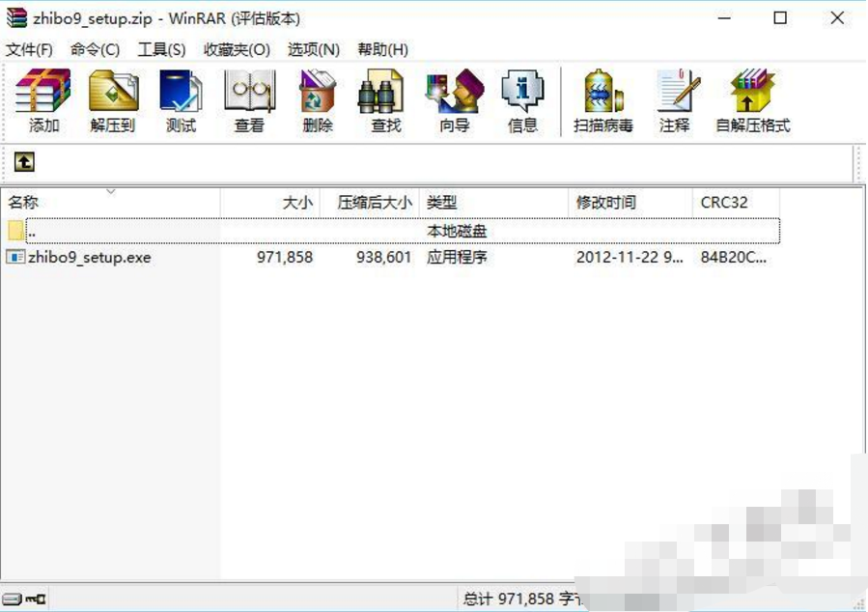Screen dimensions: 868x612
Task: Click the WinRAR title bar app icon
Action: 16,17
